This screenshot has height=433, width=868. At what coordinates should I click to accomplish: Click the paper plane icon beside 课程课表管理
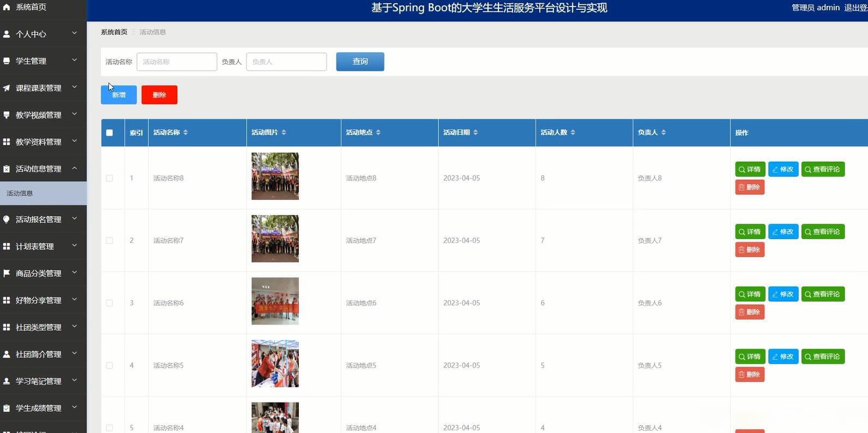click(x=7, y=88)
